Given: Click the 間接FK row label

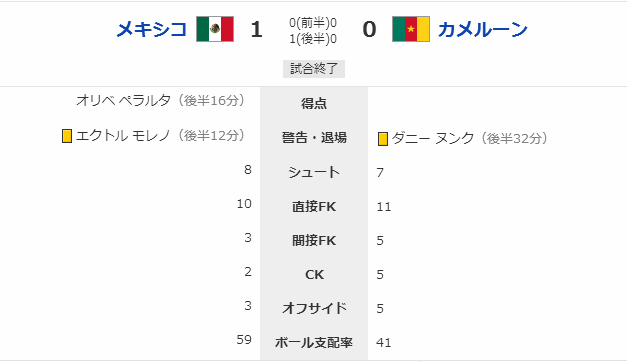Looking at the screenshot, I should 314,241.
